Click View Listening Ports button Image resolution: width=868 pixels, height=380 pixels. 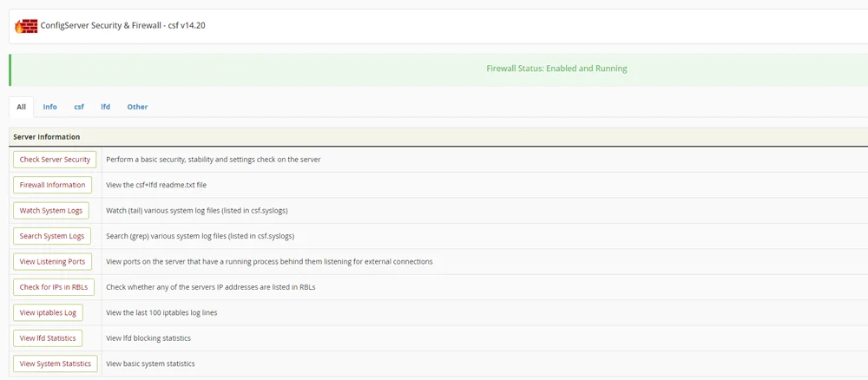coord(52,262)
